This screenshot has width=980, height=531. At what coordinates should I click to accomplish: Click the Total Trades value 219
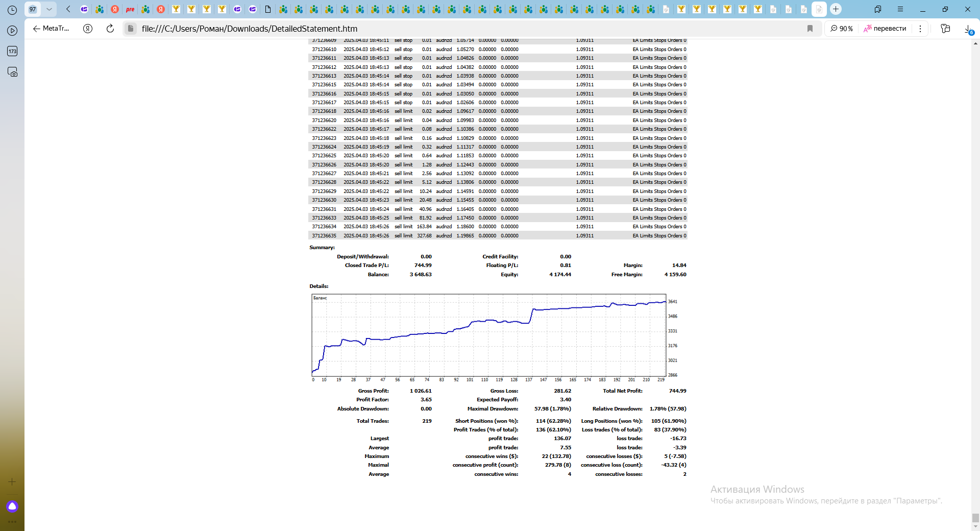coord(427,421)
